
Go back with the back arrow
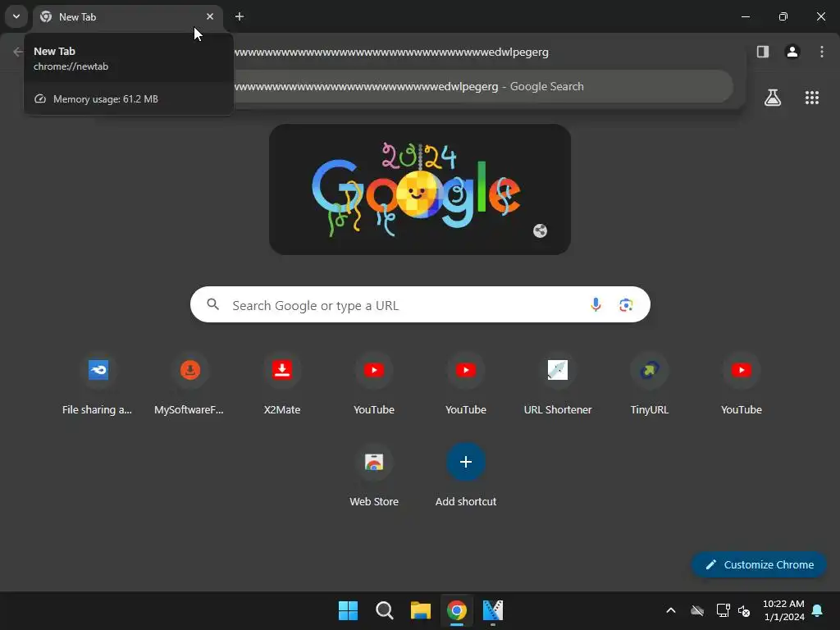tap(18, 52)
